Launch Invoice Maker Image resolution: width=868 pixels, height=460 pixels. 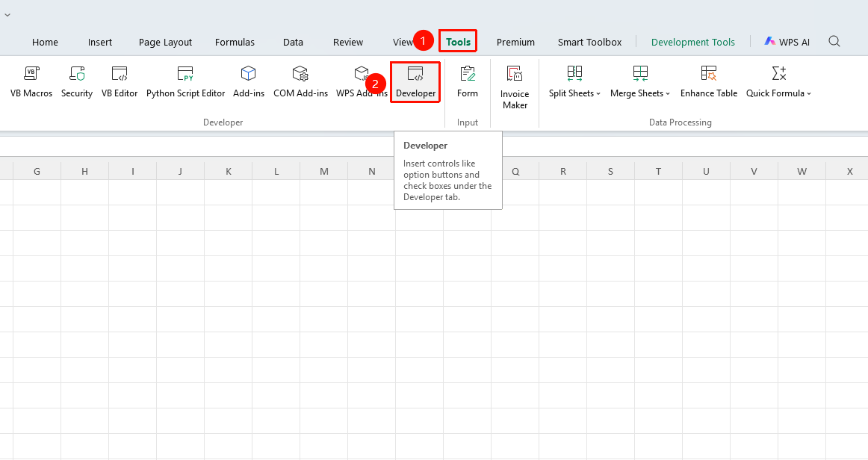click(x=515, y=87)
